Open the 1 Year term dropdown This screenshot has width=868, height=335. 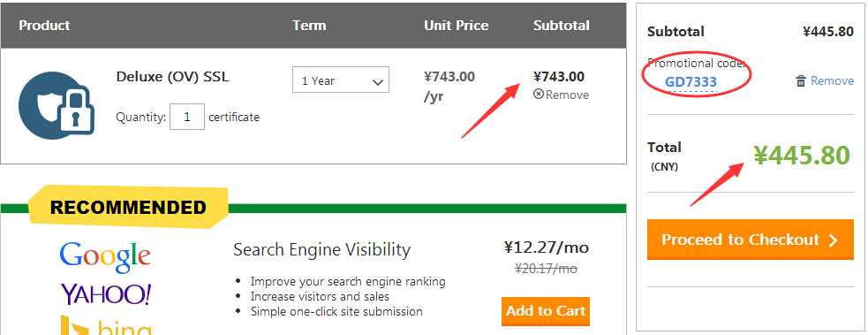point(341,80)
